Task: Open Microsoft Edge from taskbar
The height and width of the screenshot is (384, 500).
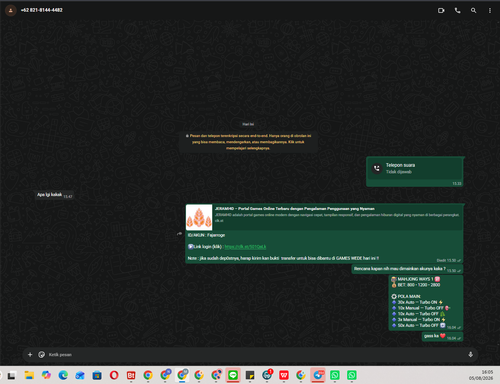Action: point(63,376)
